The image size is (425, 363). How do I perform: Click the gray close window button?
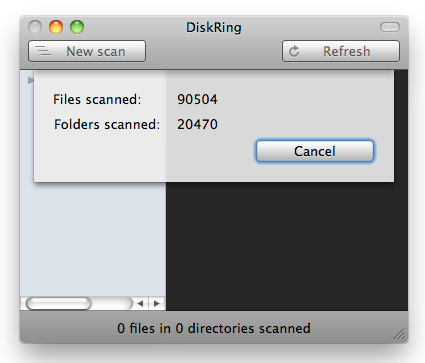coord(35,27)
